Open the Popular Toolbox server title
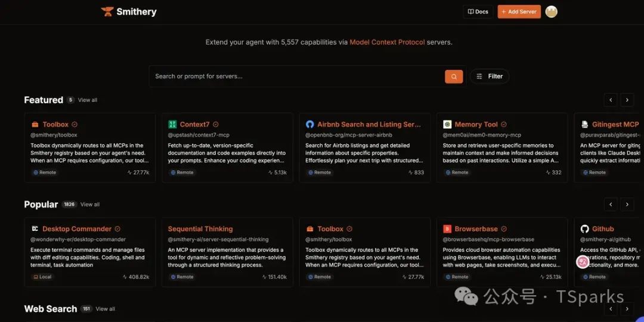Screen dimensions: 644x322 (330, 229)
